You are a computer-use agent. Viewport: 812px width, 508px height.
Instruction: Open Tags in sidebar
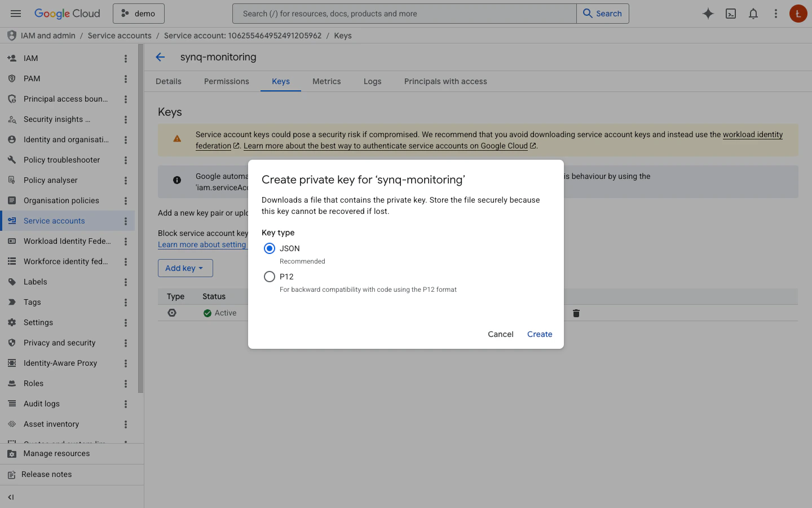click(x=32, y=302)
